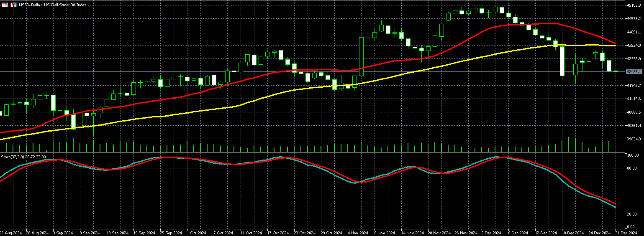The width and height of the screenshot is (644, 236).
Task: Click the 45105.3 price scale label
Action: [634, 5]
